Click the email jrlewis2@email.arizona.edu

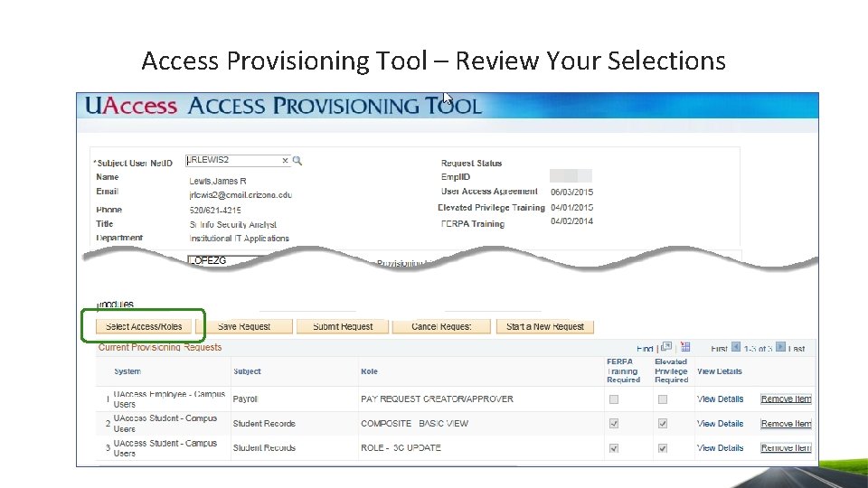tap(241, 195)
